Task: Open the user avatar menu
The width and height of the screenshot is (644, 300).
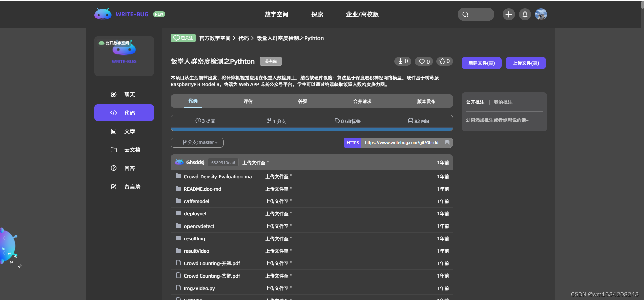Action: pos(541,14)
